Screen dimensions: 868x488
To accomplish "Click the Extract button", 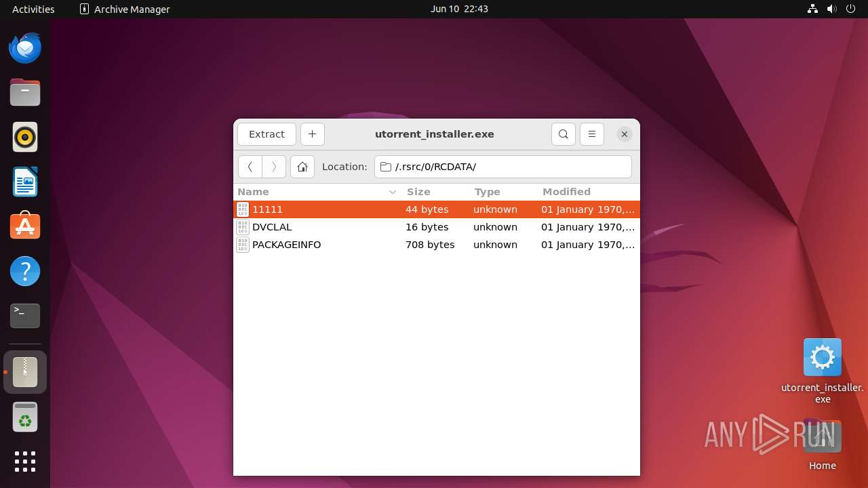I will coord(267,134).
